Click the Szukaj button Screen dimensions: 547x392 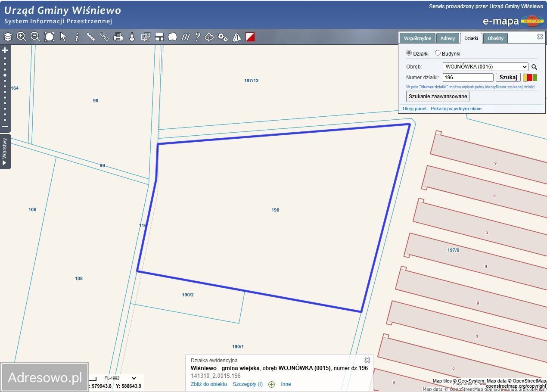point(508,78)
